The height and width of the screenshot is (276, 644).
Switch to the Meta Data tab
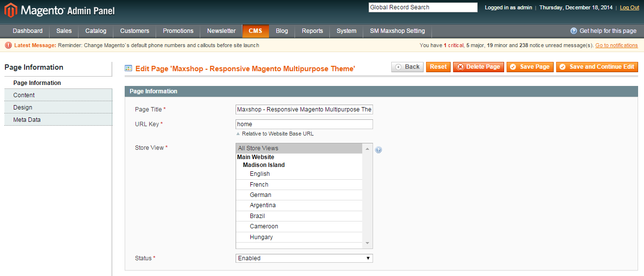[x=58, y=120]
